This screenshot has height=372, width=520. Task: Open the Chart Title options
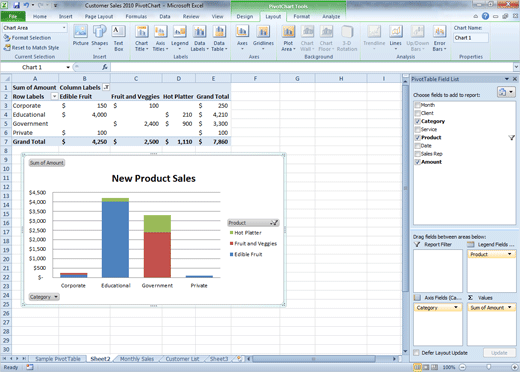142,38
